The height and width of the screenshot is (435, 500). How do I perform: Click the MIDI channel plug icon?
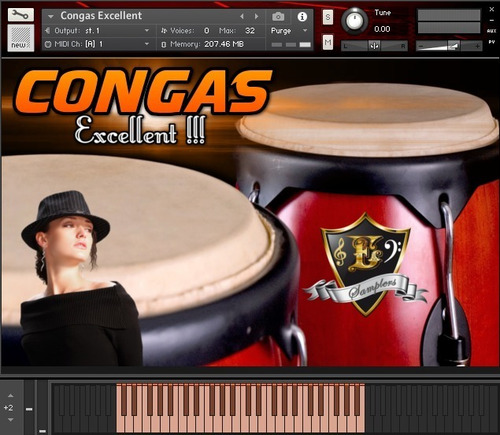point(48,44)
